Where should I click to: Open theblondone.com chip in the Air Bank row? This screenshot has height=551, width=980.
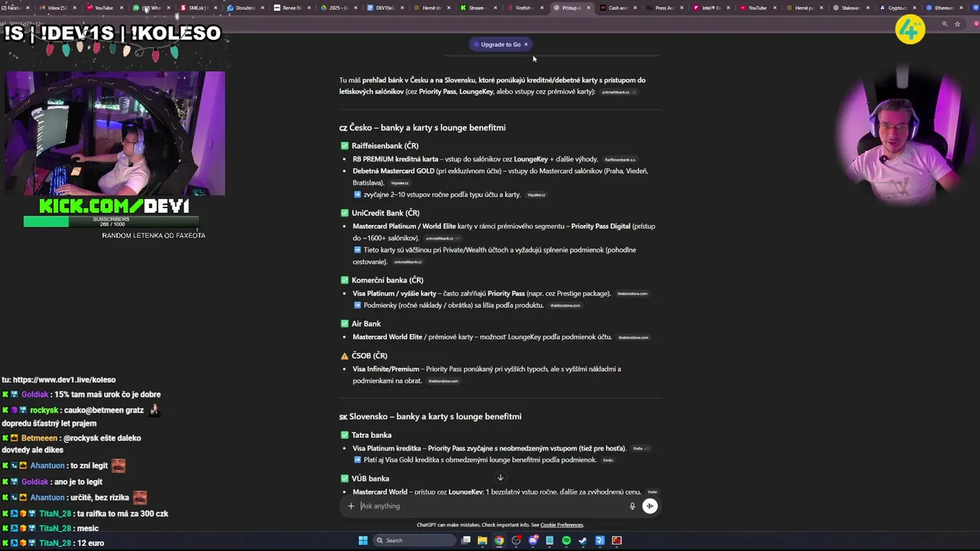(633, 337)
